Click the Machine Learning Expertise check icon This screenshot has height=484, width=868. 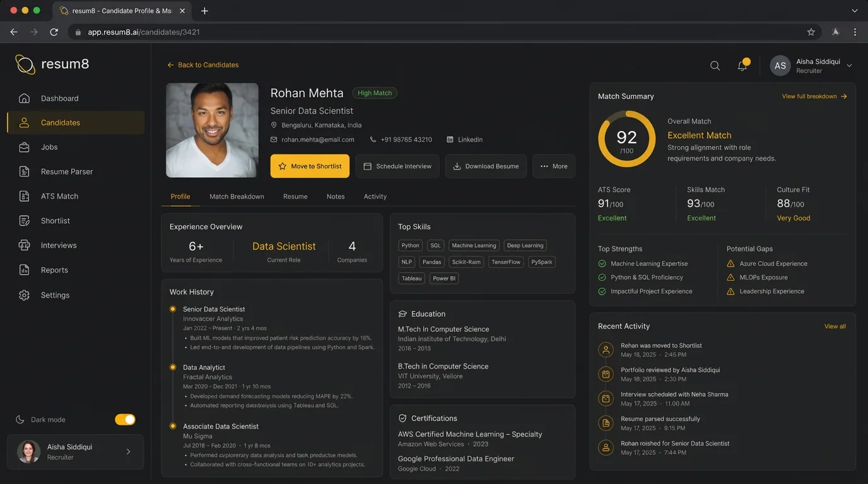click(602, 264)
